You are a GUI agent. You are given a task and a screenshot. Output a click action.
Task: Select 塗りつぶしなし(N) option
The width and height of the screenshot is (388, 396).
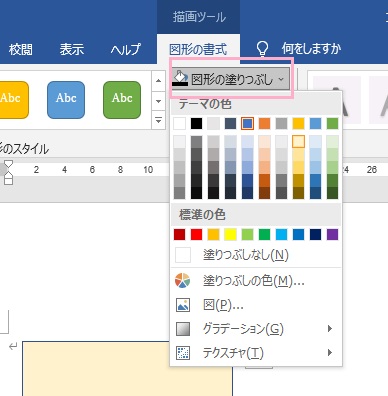[x=256, y=255]
